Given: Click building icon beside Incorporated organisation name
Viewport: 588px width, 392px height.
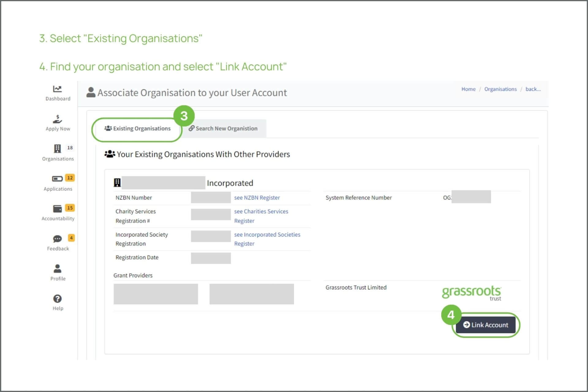Looking at the screenshot, I should pos(117,183).
